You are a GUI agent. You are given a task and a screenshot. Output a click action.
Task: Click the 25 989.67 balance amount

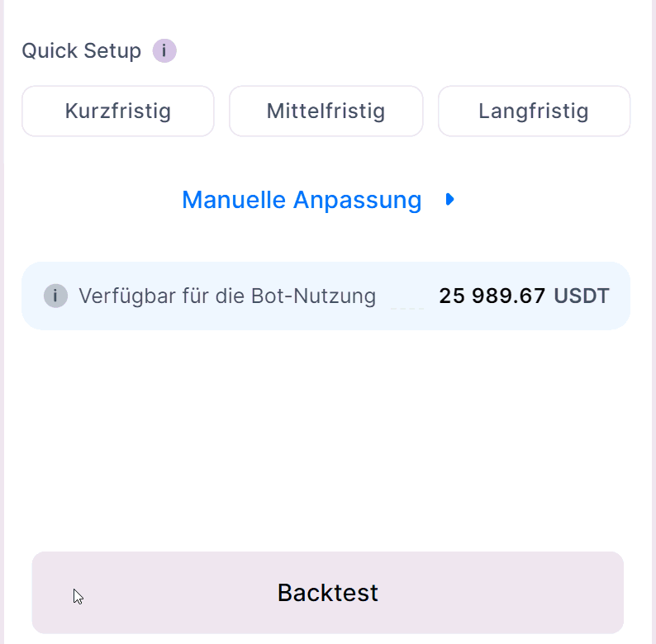(x=492, y=296)
